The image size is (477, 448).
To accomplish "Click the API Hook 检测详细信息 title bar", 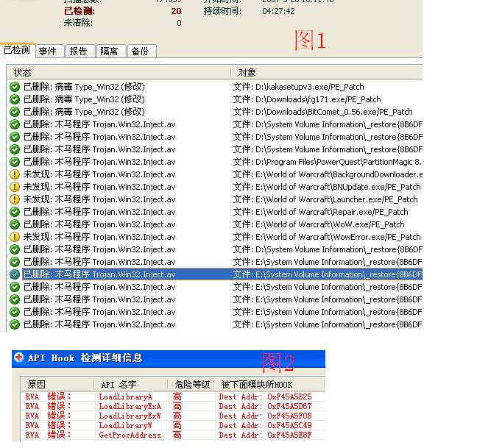I will pos(169,358).
